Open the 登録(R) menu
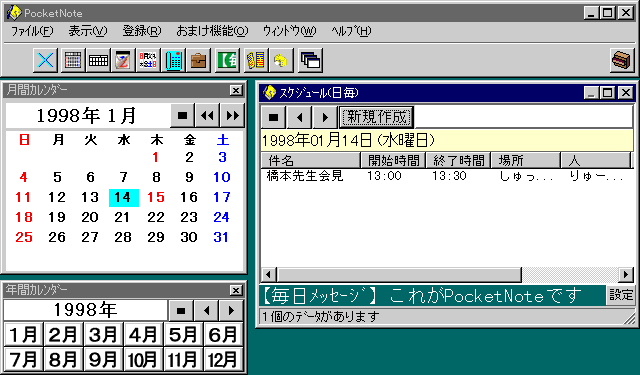The width and height of the screenshot is (640, 375). click(142, 31)
